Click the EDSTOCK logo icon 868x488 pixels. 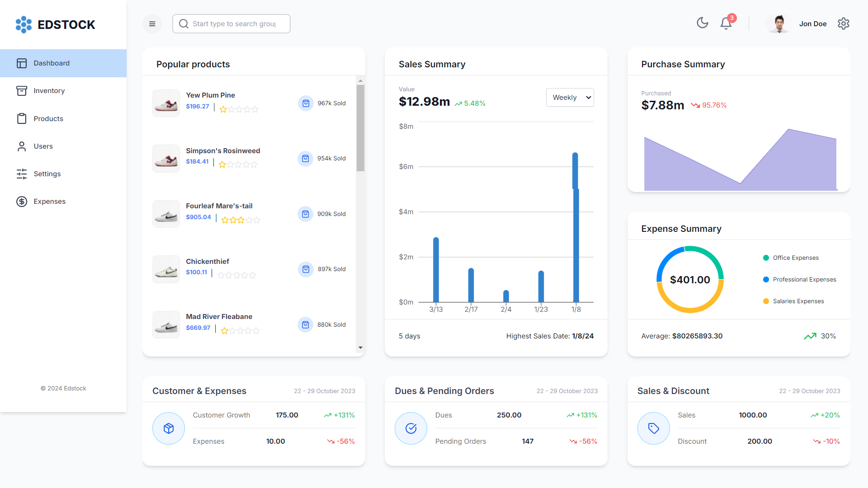(x=24, y=24)
